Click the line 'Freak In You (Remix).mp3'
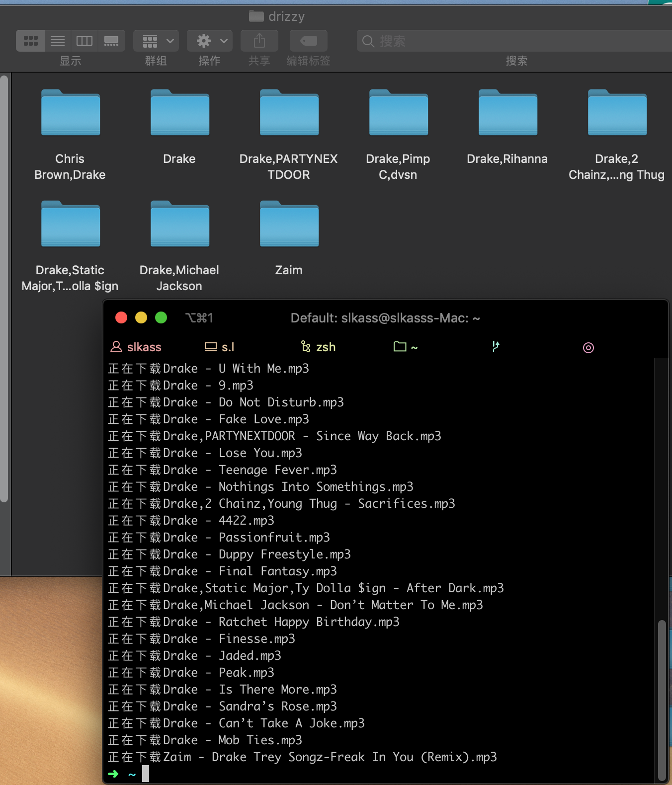 [x=302, y=757]
